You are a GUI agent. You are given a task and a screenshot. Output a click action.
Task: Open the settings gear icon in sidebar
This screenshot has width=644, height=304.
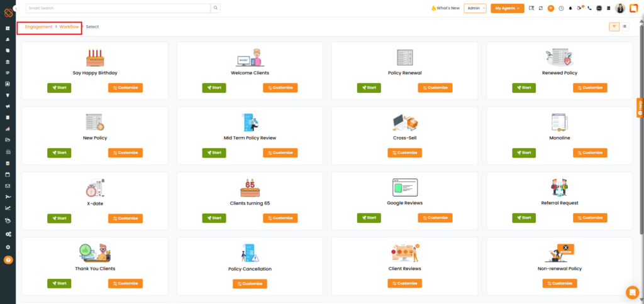coord(8,247)
